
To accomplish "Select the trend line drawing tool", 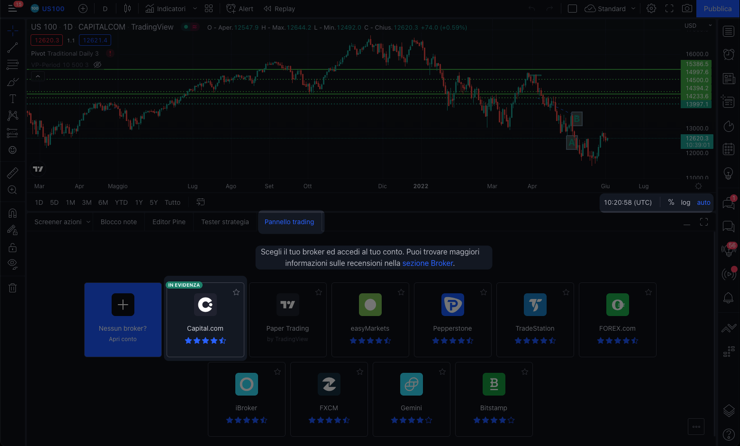I will click(13, 47).
